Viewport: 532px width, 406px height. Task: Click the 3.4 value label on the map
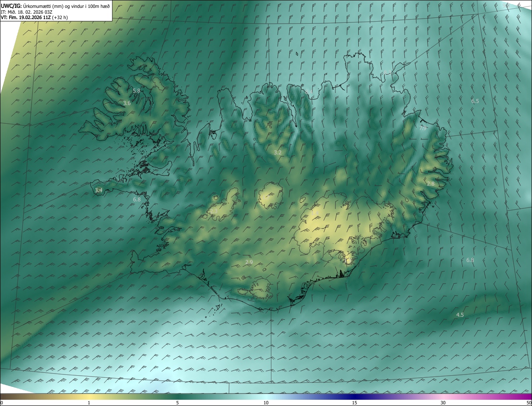point(99,190)
